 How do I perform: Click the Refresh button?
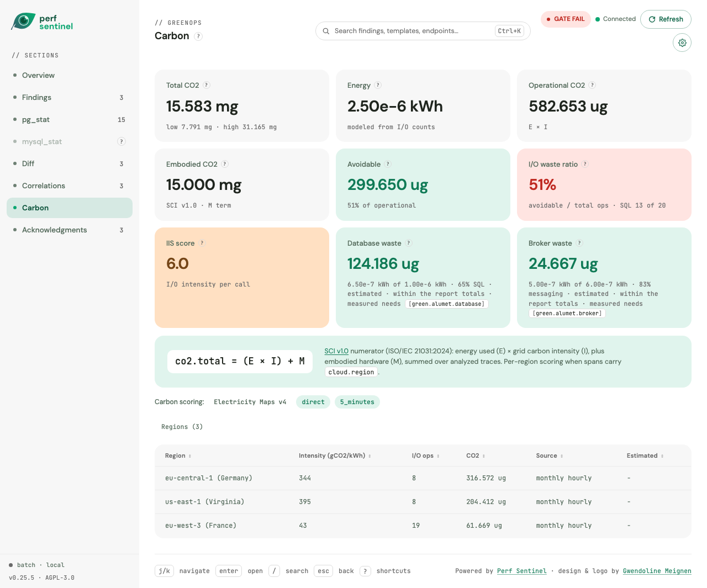pos(666,19)
